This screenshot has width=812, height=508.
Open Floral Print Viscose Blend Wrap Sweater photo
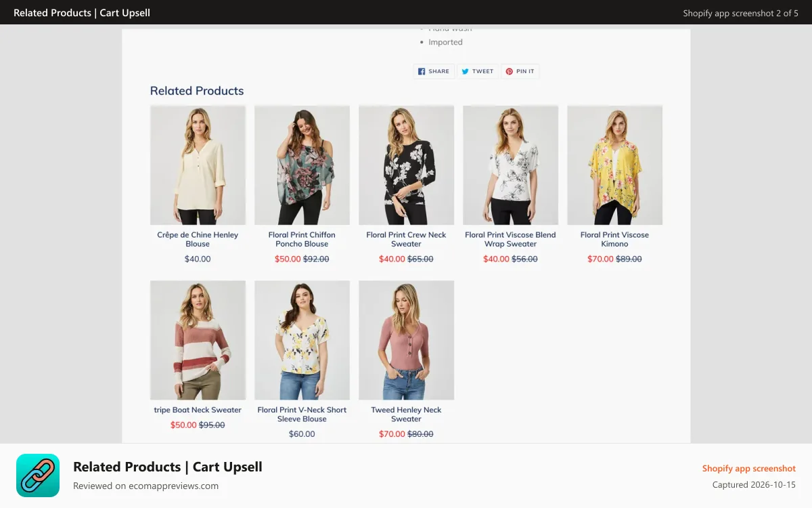(510, 165)
